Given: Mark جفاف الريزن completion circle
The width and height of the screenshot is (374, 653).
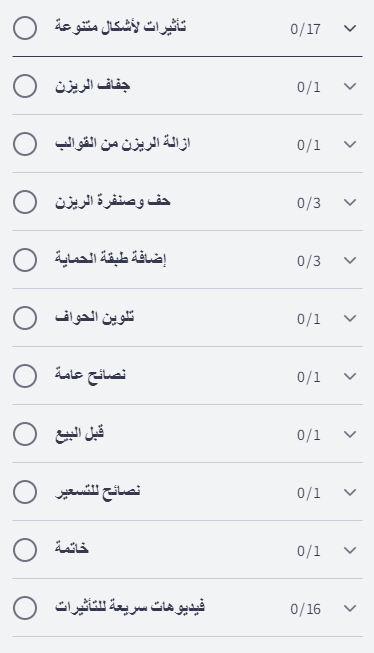Looking at the screenshot, I should [25, 86].
